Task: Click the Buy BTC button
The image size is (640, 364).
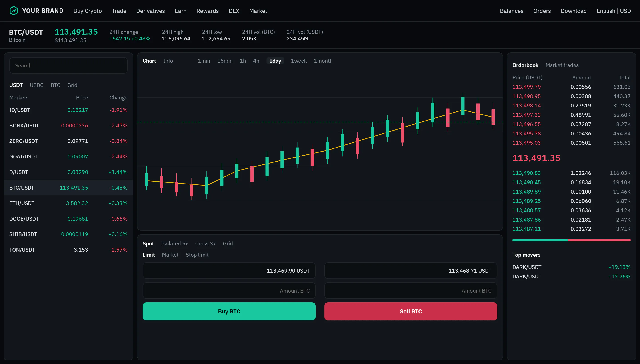Action: click(x=229, y=311)
